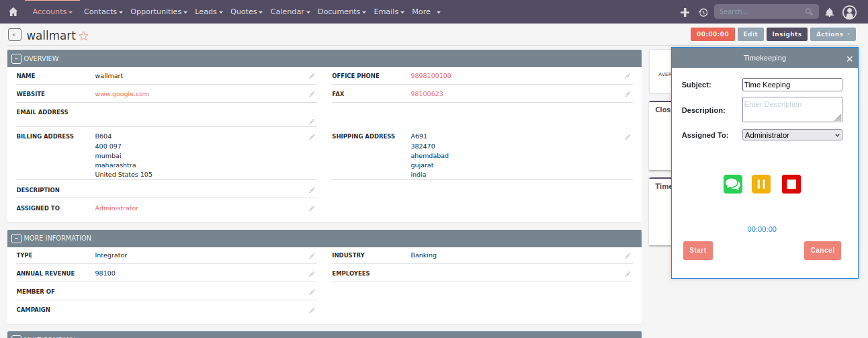
Task: Open the Calendar menu
Action: tap(290, 12)
